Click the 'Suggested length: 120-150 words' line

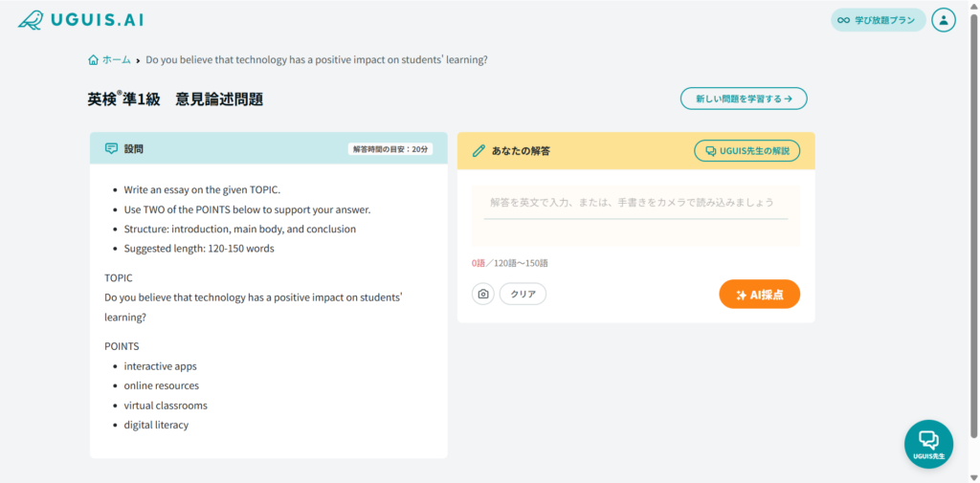(199, 249)
